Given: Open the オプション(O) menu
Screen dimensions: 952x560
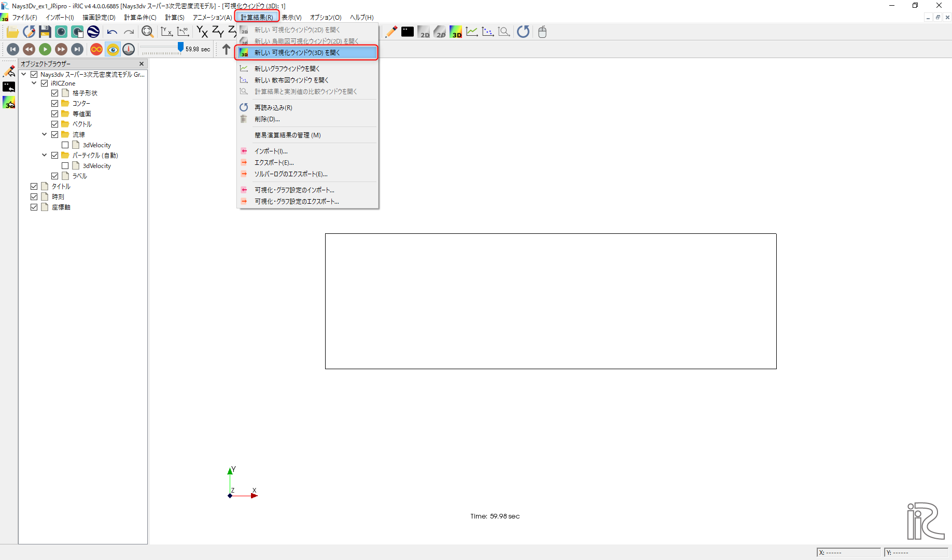Looking at the screenshot, I should pos(326,17).
